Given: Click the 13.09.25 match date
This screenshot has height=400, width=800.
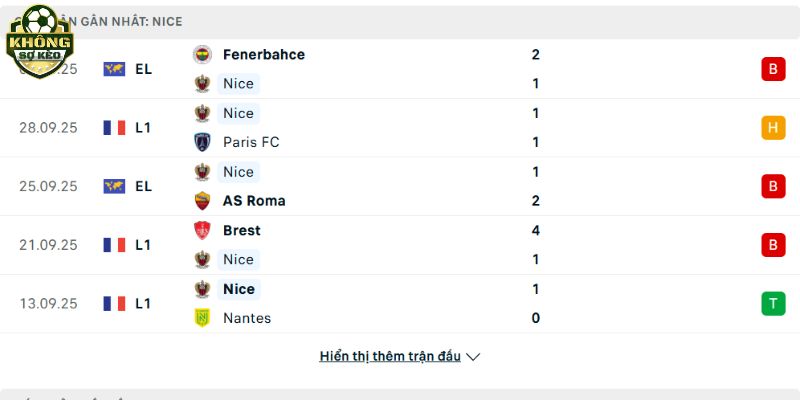Looking at the screenshot, I should [48, 303].
